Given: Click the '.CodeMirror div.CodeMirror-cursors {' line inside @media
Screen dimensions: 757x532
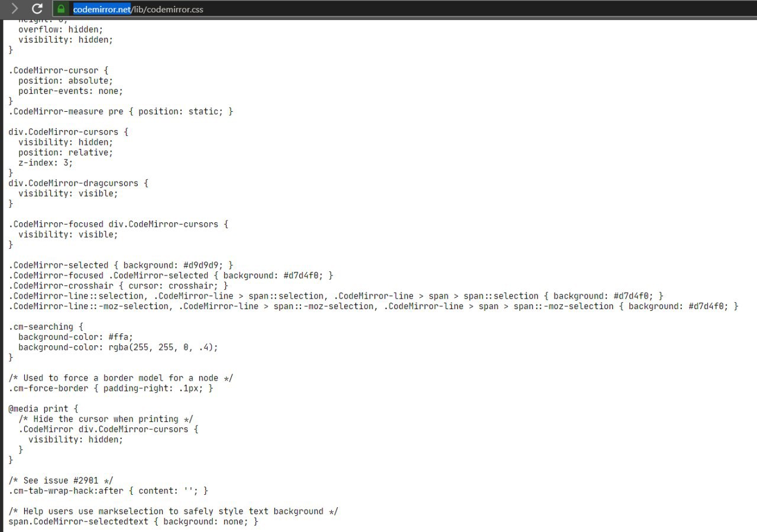Looking at the screenshot, I should tap(108, 429).
